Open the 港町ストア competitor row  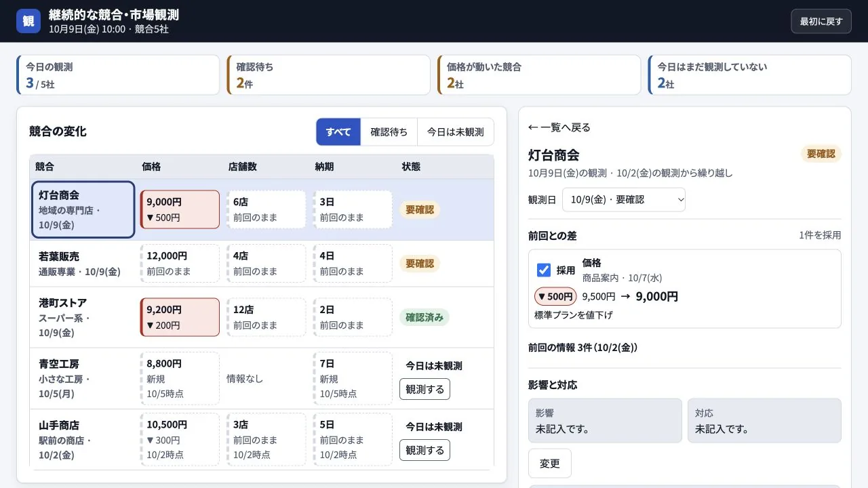(x=83, y=317)
